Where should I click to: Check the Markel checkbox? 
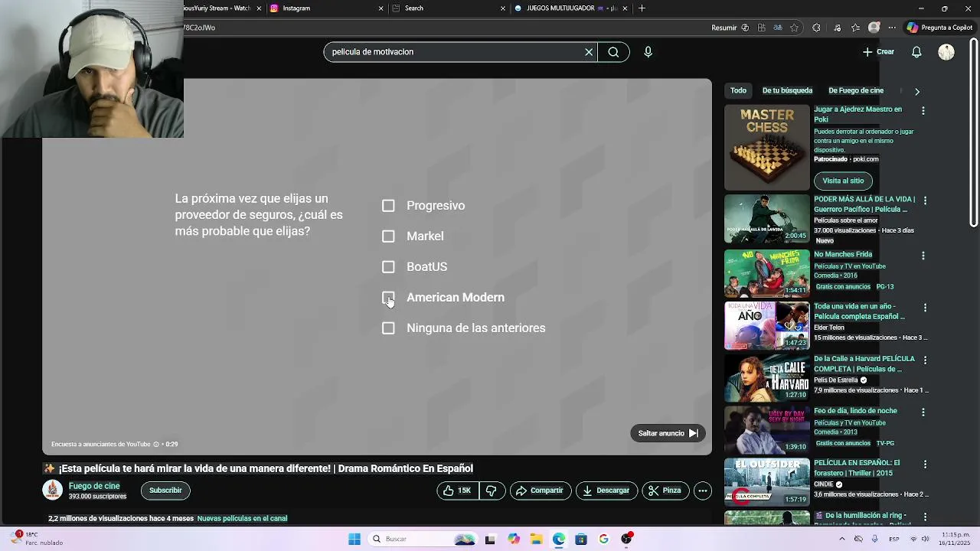388,236
